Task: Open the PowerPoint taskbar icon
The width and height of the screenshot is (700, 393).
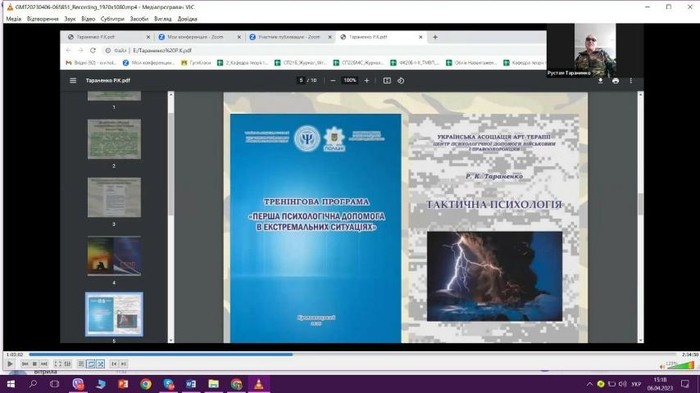Action: coord(123,384)
